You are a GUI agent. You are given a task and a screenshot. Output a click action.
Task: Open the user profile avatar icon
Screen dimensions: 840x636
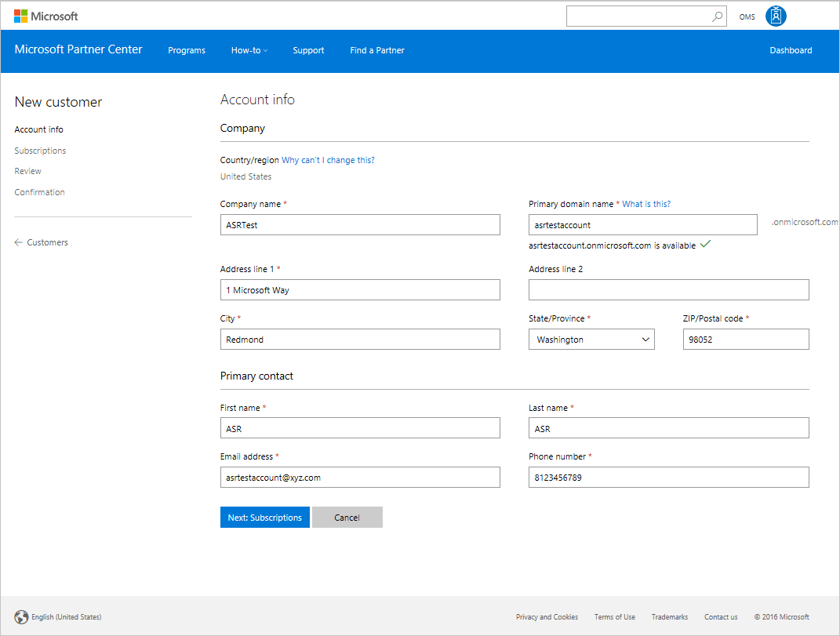coord(775,16)
